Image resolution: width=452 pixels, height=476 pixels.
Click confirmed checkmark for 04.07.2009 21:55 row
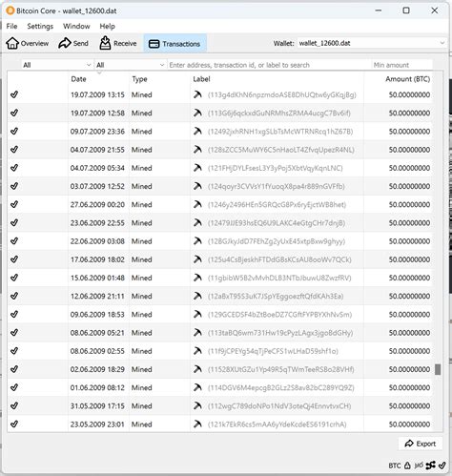14,150
